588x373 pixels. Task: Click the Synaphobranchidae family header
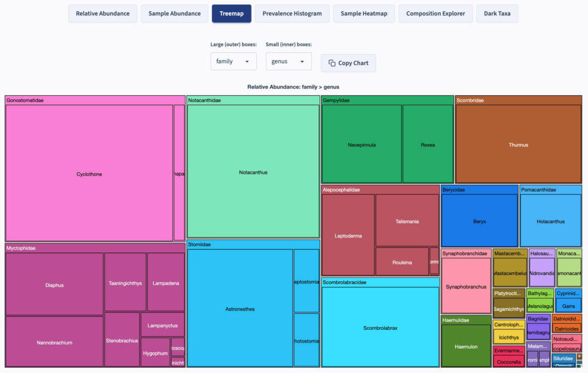click(x=466, y=254)
